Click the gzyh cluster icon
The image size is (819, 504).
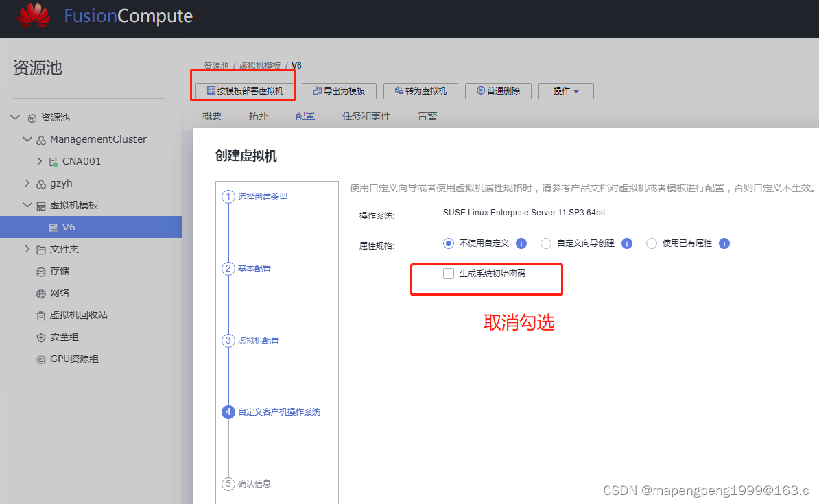40,184
